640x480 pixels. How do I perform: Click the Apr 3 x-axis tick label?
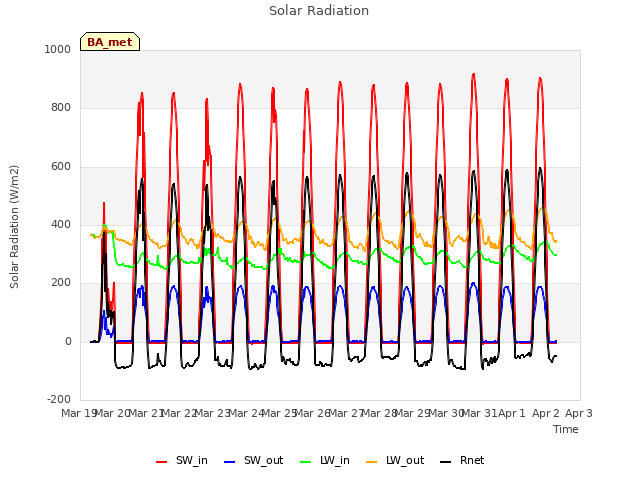579,413
